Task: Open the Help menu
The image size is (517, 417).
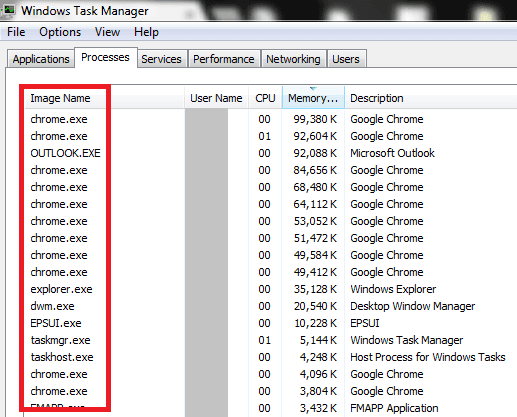Action: (146, 32)
